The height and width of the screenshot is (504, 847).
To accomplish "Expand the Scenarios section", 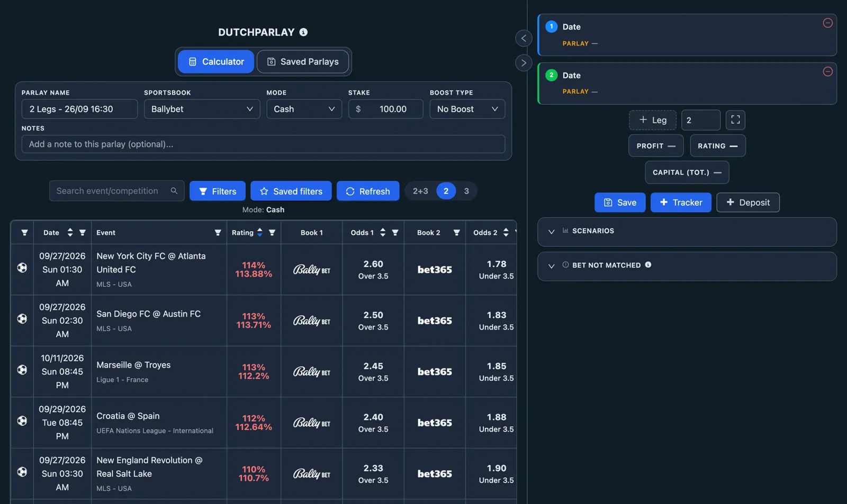I will point(687,231).
